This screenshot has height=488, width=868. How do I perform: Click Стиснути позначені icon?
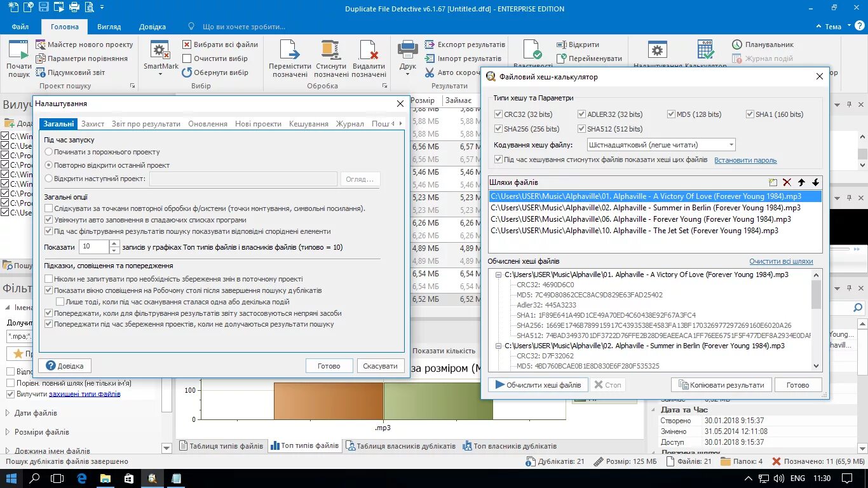pos(330,51)
